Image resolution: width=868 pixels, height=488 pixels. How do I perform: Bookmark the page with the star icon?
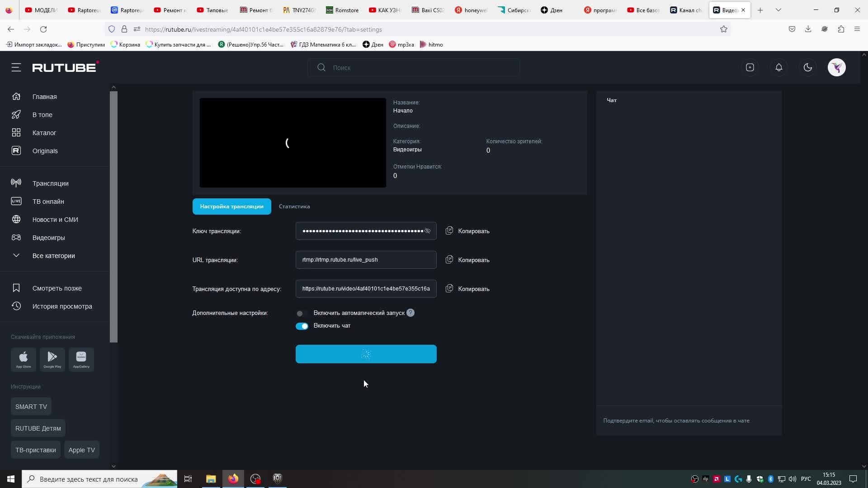pos(723,29)
